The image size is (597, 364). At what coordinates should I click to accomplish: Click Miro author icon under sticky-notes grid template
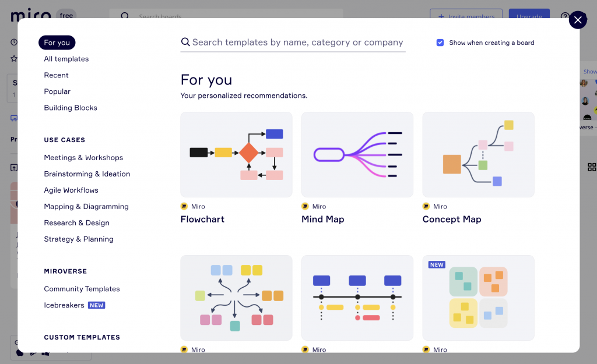pyautogui.click(x=426, y=349)
